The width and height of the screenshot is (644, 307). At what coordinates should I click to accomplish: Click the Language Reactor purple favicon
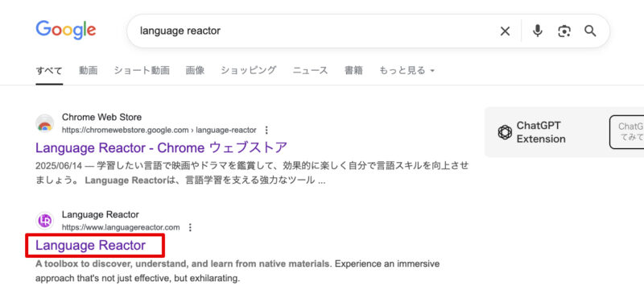pos(45,221)
